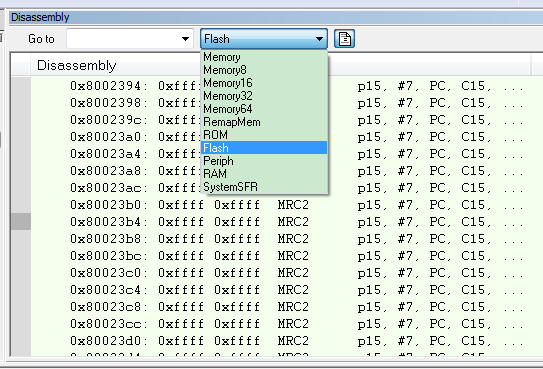Click the address 0x80023c0
Viewport: 543px width, 369px height.
click(109, 273)
